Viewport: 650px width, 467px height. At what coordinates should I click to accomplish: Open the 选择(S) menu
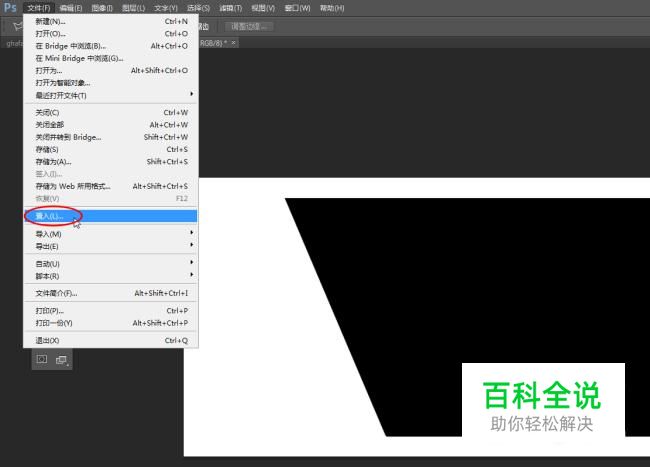[x=198, y=8]
